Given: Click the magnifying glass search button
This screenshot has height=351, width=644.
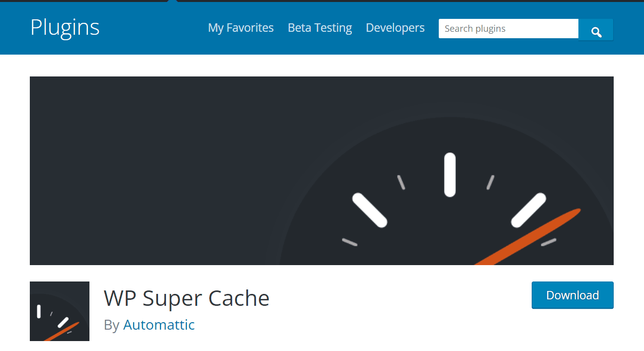Looking at the screenshot, I should coord(596,29).
